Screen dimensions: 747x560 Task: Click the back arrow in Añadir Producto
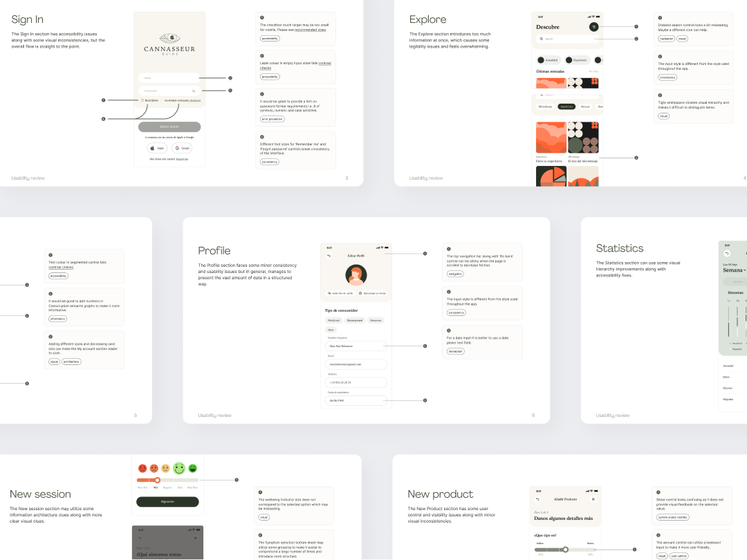(x=537, y=499)
